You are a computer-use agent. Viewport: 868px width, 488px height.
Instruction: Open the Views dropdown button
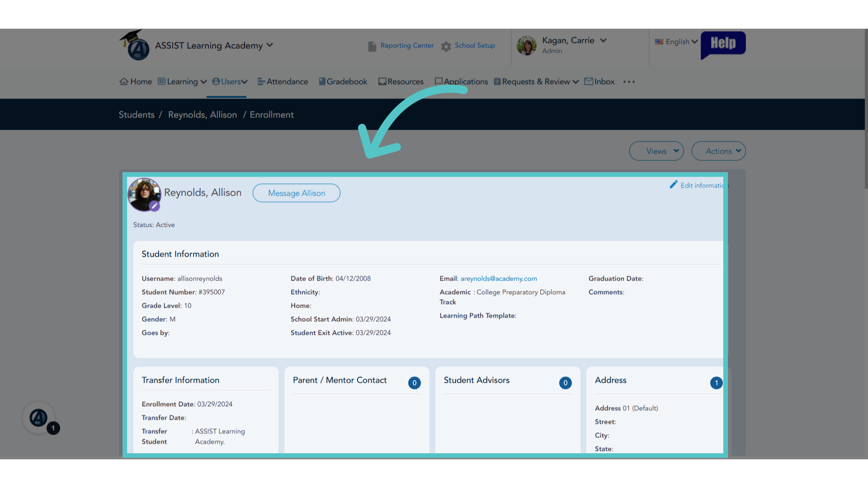point(656,151)
